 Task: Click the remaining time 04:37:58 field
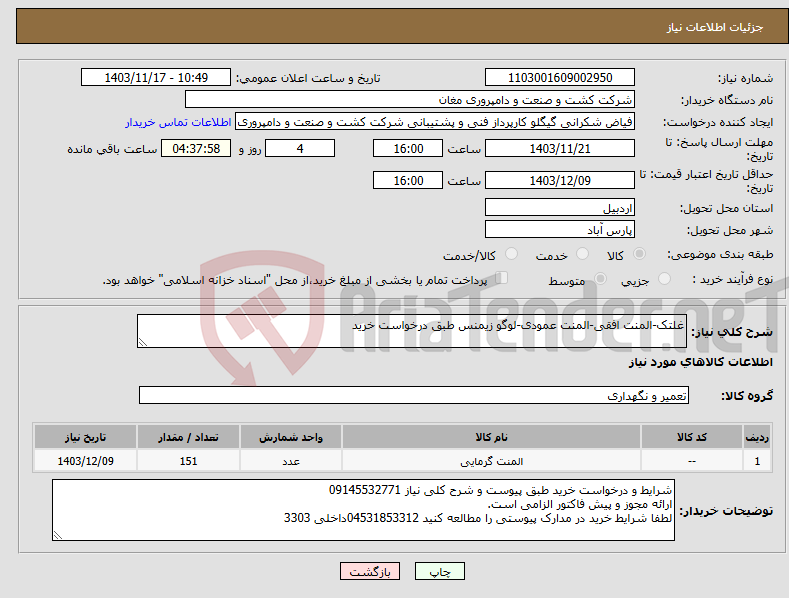click(196, 148)
